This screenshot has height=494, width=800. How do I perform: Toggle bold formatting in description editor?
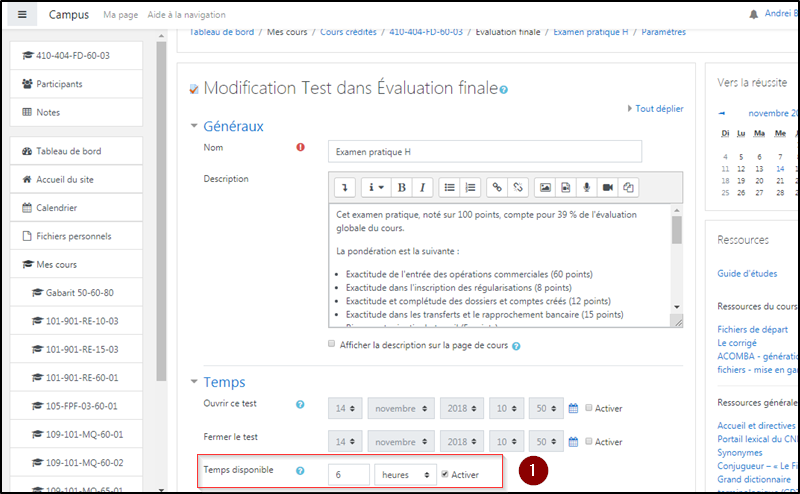(401, 187)
